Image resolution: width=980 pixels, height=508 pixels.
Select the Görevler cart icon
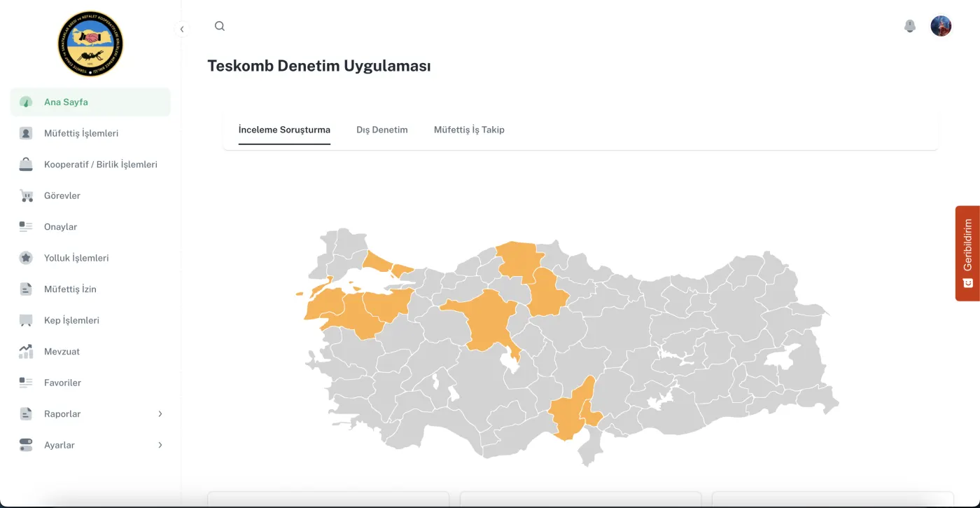click(26, 195)
